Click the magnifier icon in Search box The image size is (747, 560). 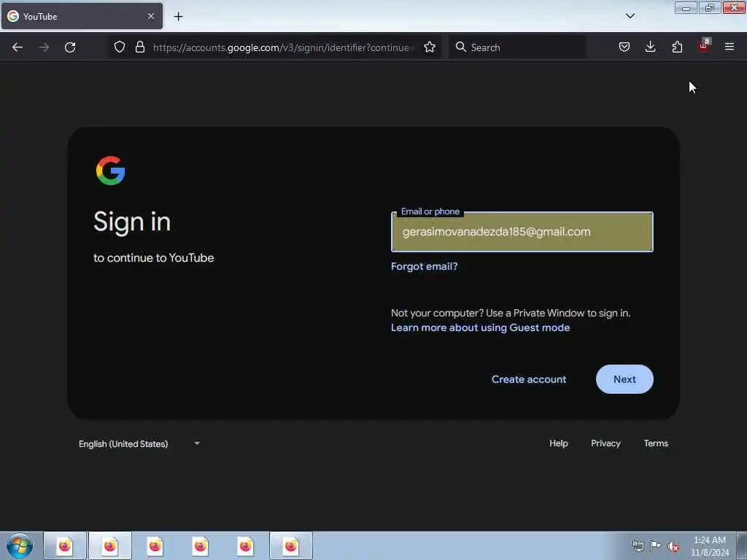pos(461,47)
